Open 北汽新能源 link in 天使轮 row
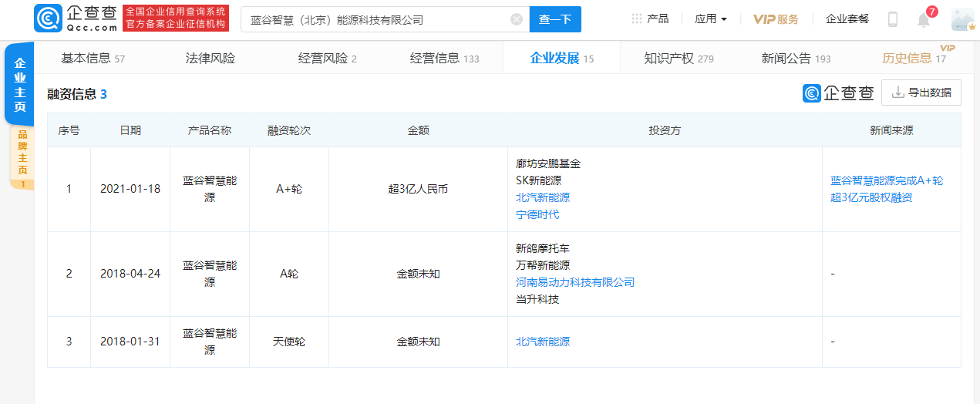The height and width of the screenshot is (404, 980). (543, 342)
